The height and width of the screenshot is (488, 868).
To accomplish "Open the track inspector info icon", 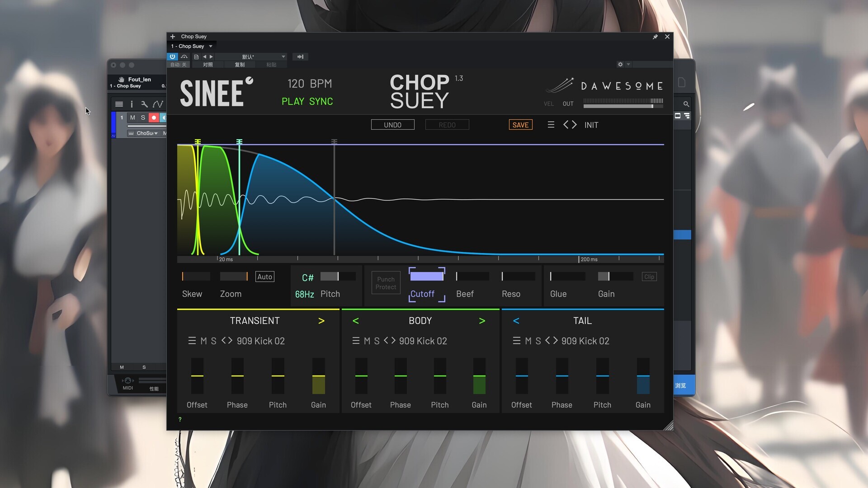I will pos(132,104).
